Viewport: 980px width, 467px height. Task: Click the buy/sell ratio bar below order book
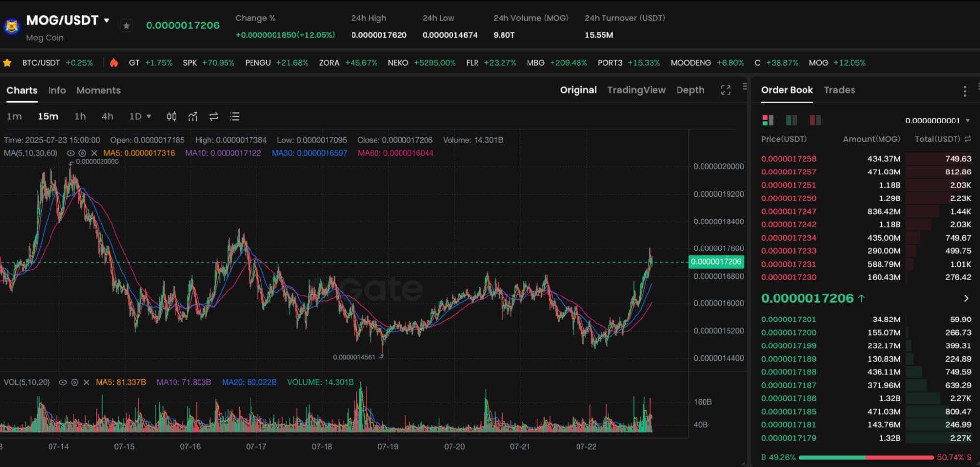pos(866,457)
